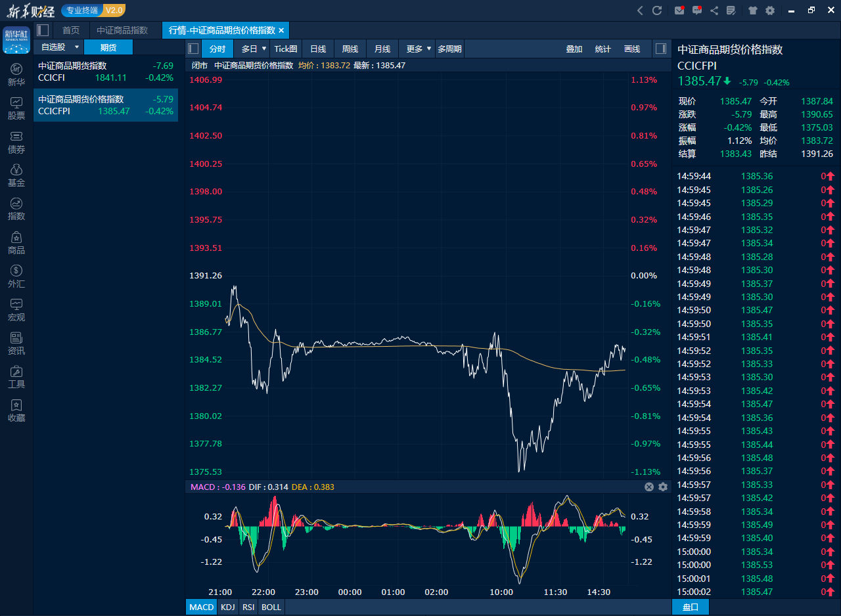Open the settings gear in title bar
This screenshot has width=841, height=616.
(x=770, y=11)
